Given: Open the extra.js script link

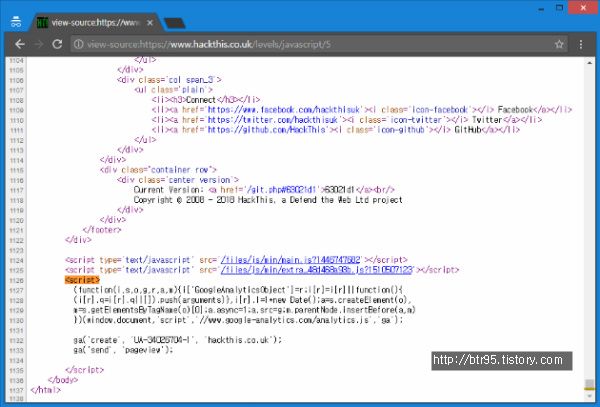Looking at the screenshot, I should click(316, 270).
